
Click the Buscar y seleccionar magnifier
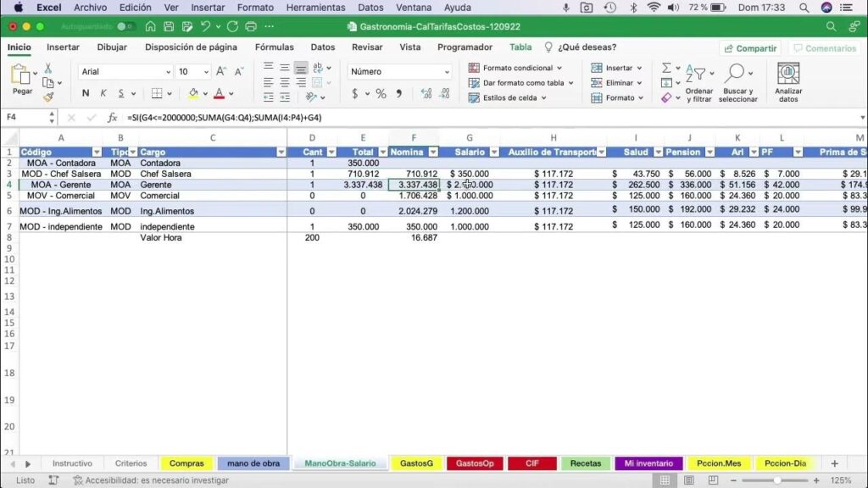[x=736, y=76]
